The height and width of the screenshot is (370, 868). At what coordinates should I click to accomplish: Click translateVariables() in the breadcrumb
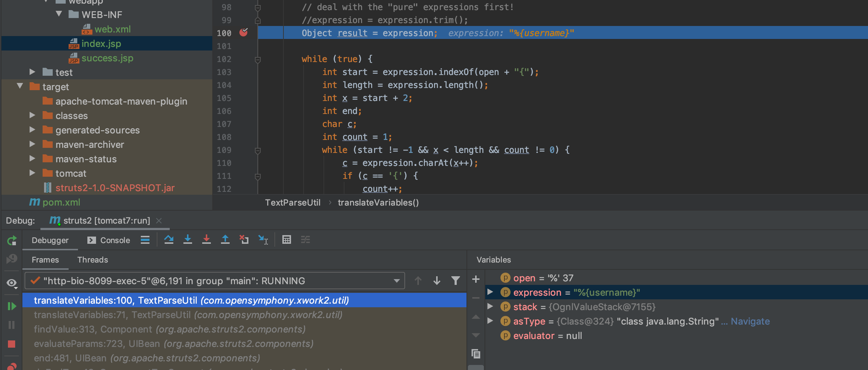[x=378, y=203]
